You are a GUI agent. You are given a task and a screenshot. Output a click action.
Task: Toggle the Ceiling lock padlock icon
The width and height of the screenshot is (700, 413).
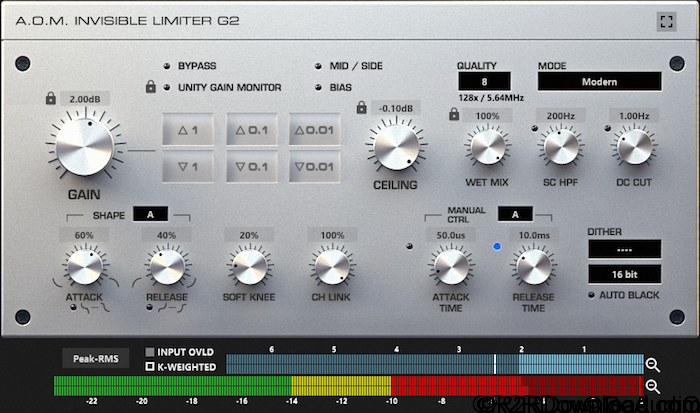tap(362, 108)
